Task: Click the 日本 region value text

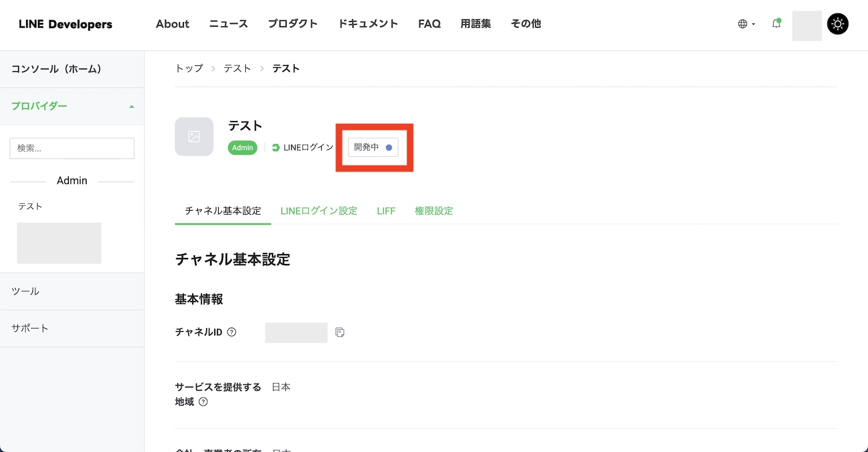Action: click(x=281, y=387)
